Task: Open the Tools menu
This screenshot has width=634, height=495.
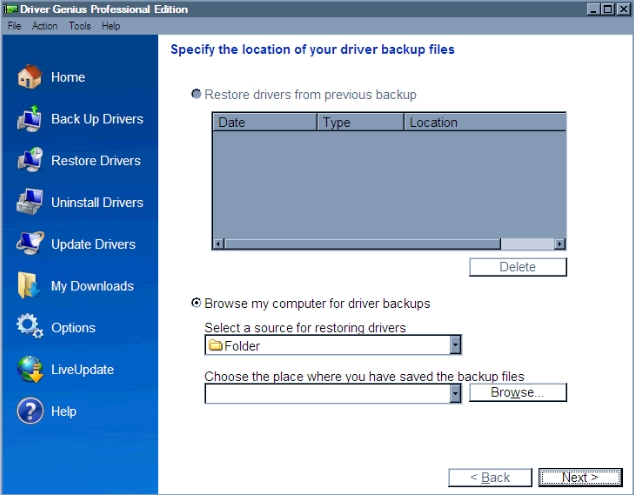Action: (x=79, y=26)
